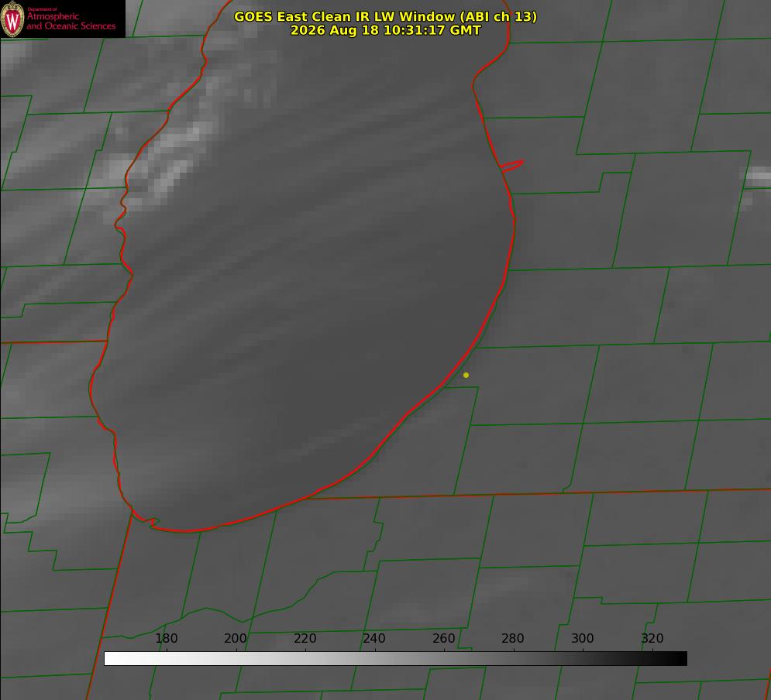Select the 200 label on the colorbar
Screen dimensions: 771x700
pyautogui.click(x=235, y=638)
